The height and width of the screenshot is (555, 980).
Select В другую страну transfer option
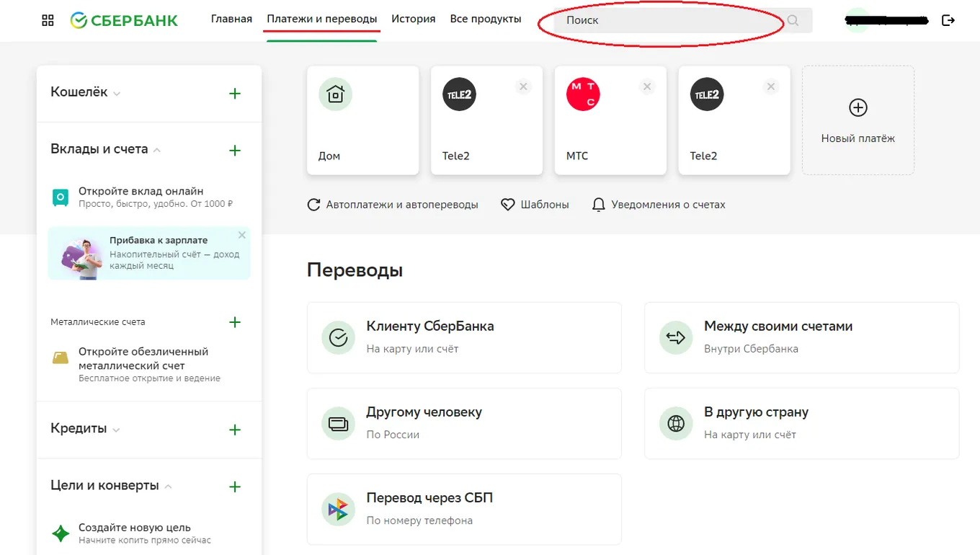802,423
